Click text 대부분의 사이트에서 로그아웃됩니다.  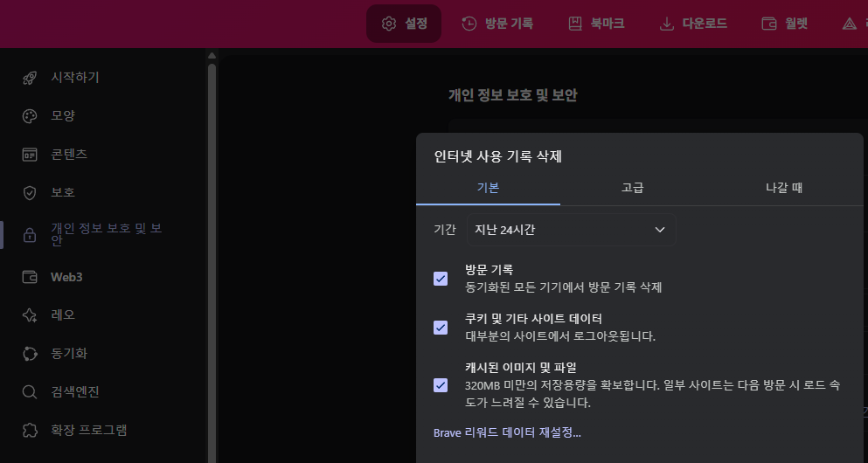click(560, 336)
